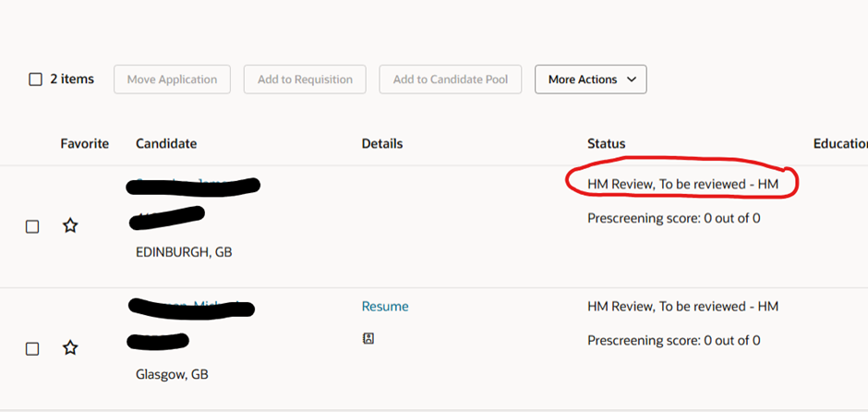This screenshot has height=412, width=868.
Task: Select the Edinburgh candidate's row checkbox
Action: pos(32,226)
